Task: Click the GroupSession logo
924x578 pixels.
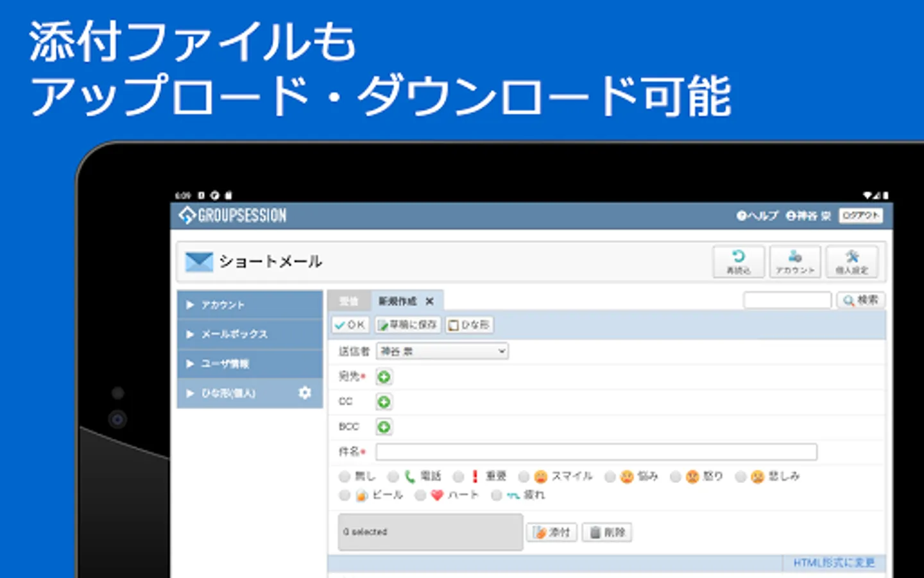Action: point(232,216)
